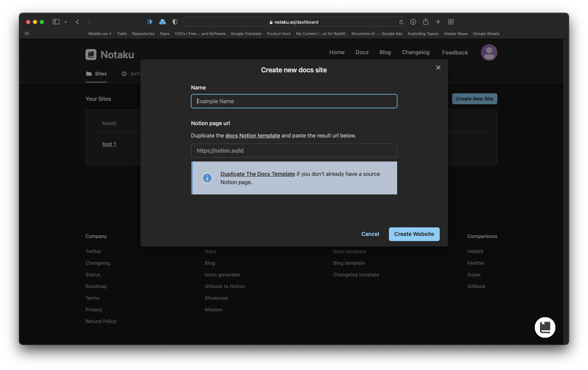Open the Changelog navigation item

tap(415, 52)
